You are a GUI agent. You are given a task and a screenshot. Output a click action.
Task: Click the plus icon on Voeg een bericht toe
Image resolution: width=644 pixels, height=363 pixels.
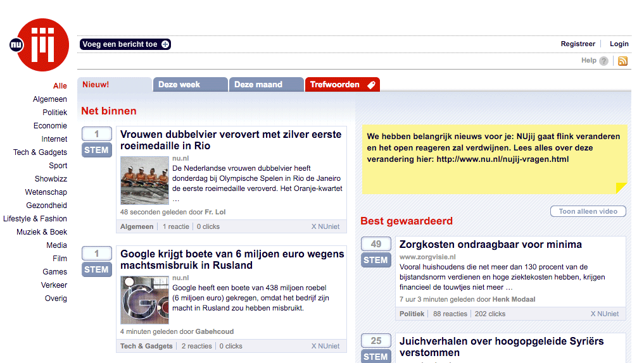pos(165,44)
